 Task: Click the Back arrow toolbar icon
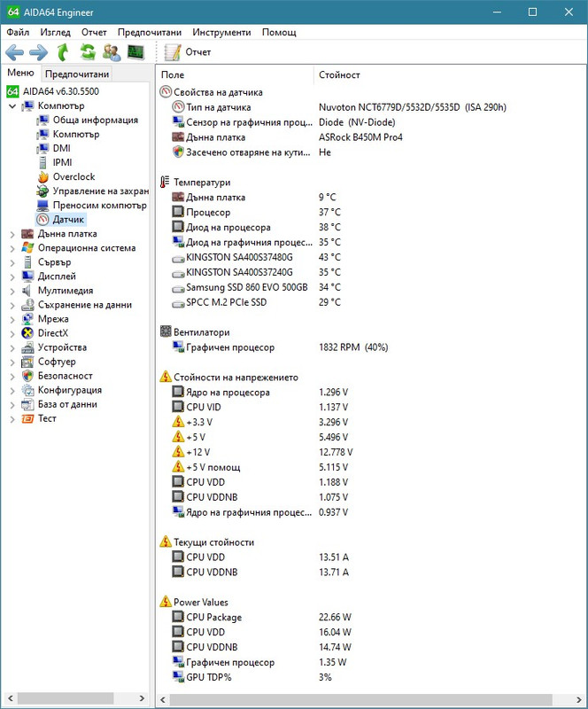(14, 52)
